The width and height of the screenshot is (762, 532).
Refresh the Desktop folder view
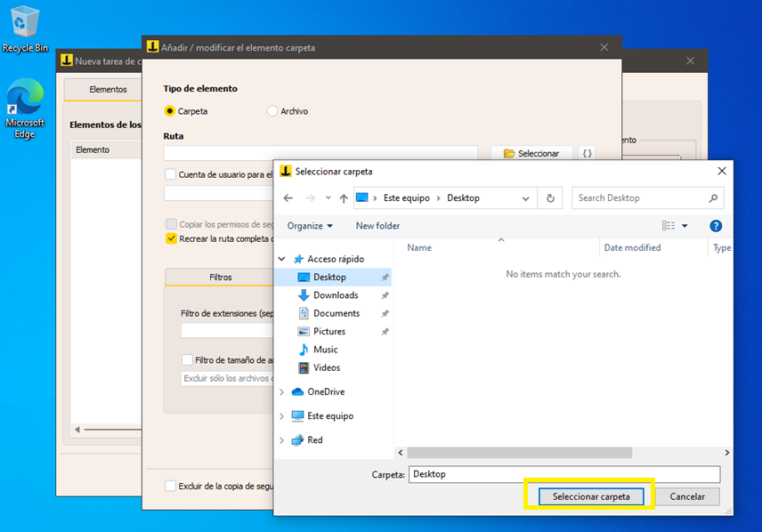(x=551, y=198)
